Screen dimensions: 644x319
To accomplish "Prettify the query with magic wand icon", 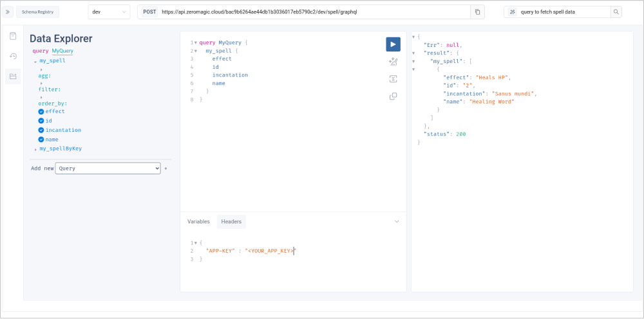I will (x=393, y=62).
